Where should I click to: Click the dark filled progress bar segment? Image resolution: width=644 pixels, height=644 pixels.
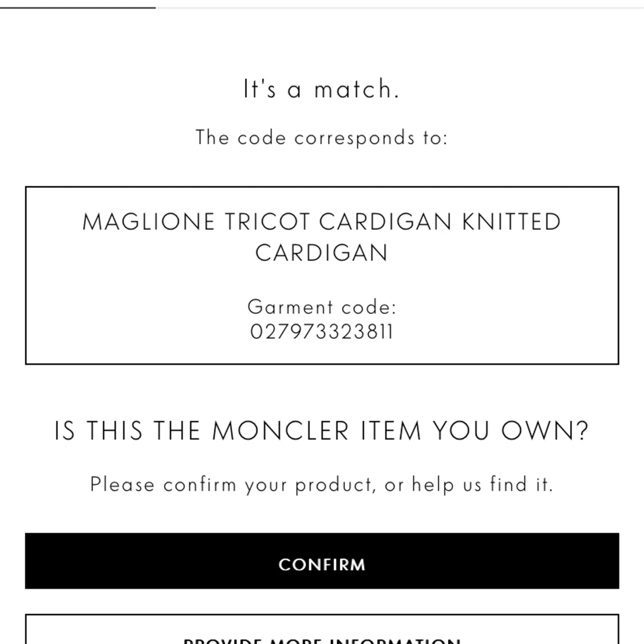pos(78,7)
